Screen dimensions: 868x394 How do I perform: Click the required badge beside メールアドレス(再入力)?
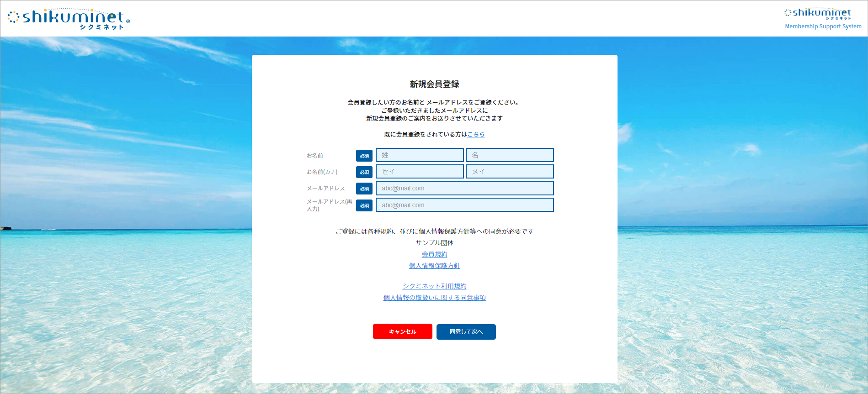[364, 205]
